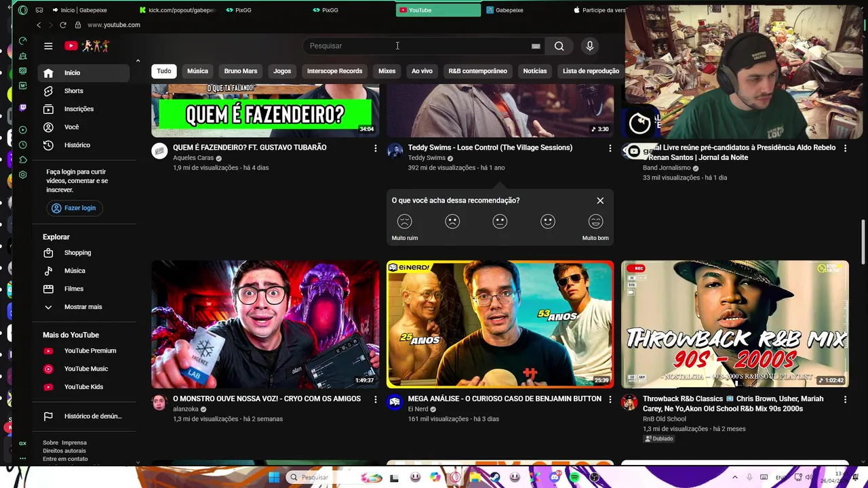Open Shopping under Explorar
868x488 pixels.
83,253
